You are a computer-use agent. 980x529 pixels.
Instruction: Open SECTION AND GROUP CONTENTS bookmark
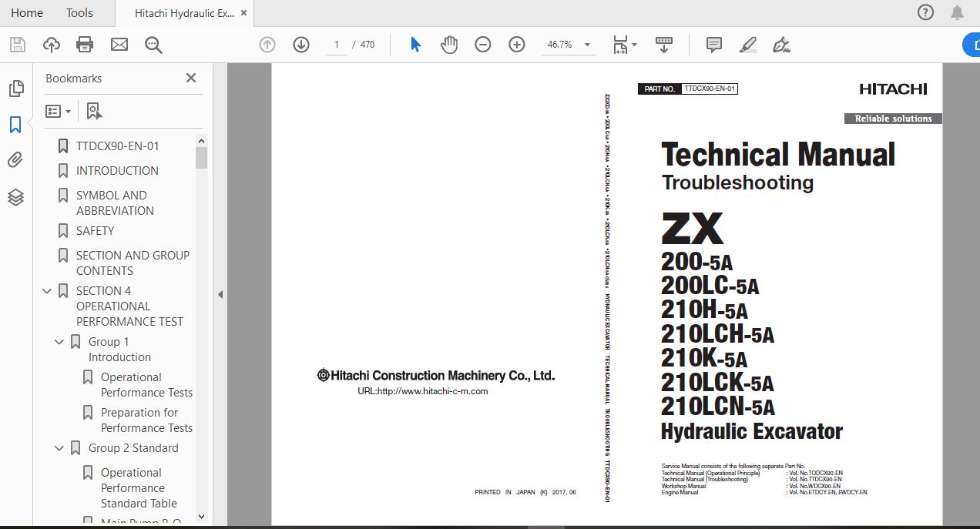(133, 263)
